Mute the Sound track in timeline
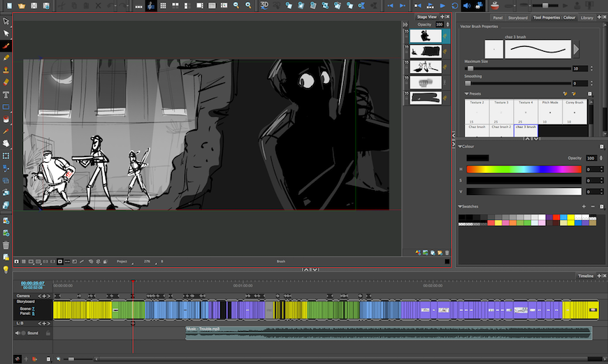 (17, 333)
